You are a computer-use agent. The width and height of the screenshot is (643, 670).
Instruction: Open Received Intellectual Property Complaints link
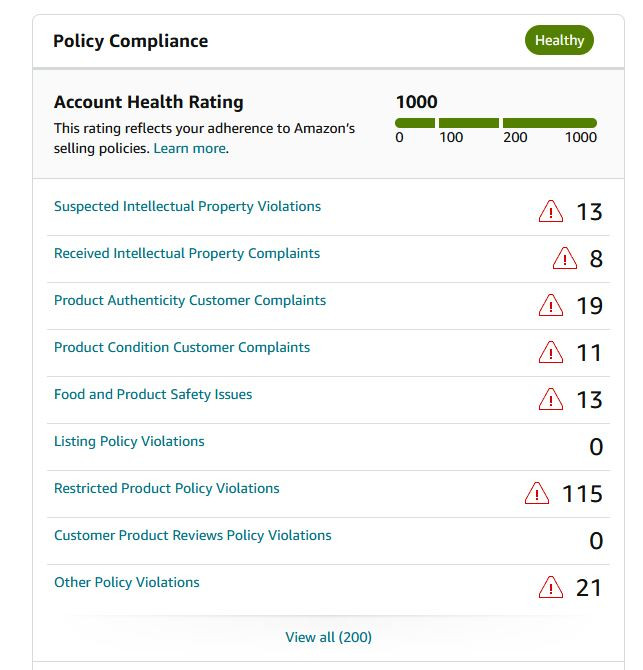pyautogui.click(x=187, y=253)
